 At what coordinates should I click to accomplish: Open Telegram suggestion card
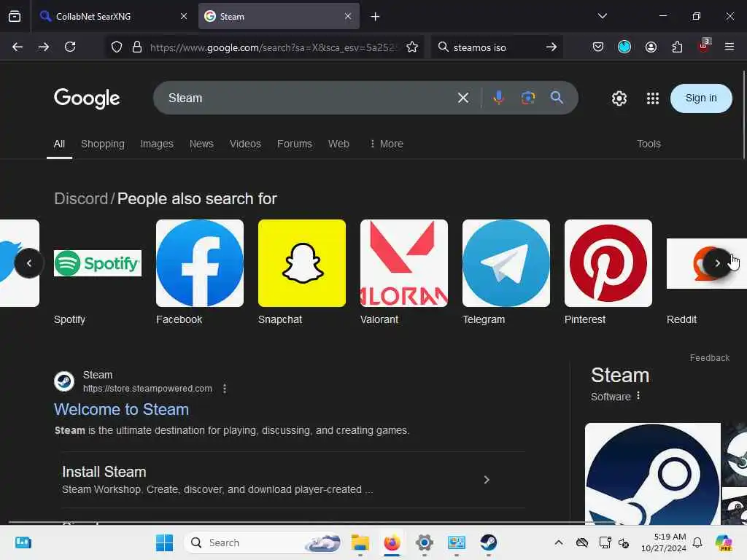[x=506, y=273]
